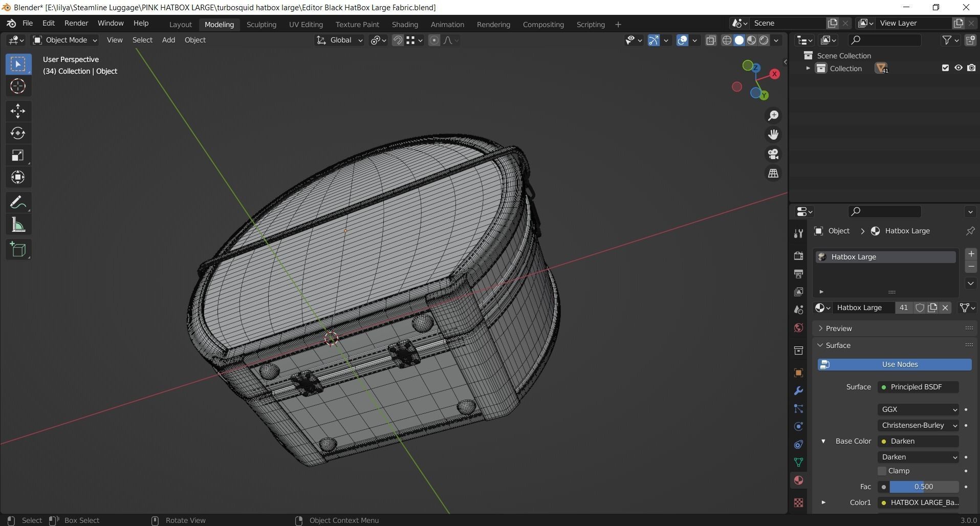Expand the Collection tree item
This screenshot has width=980, height=526.
[808, 68]
